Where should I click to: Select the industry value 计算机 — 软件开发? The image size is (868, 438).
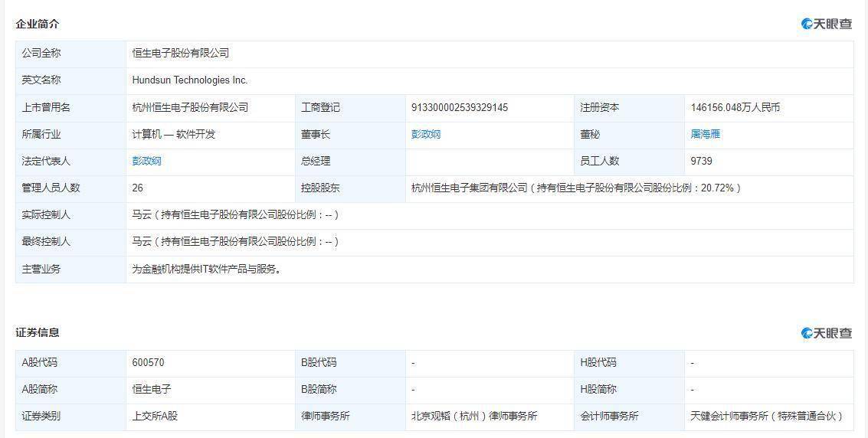173,135
